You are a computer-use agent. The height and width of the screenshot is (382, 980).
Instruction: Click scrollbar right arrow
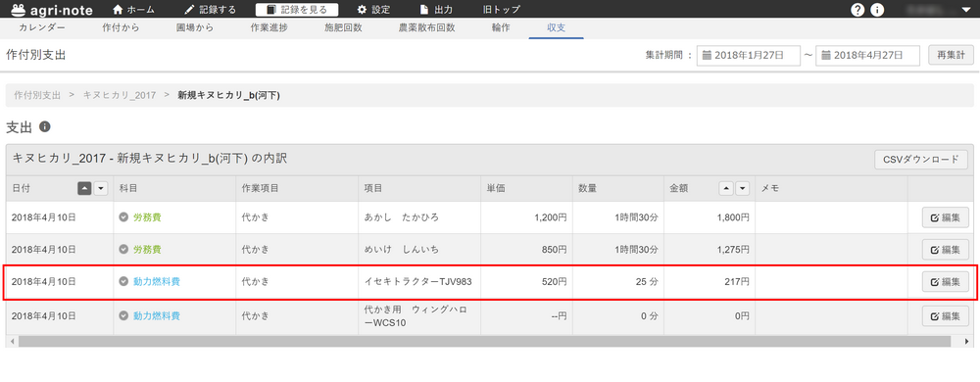click(x=968, y=342)
